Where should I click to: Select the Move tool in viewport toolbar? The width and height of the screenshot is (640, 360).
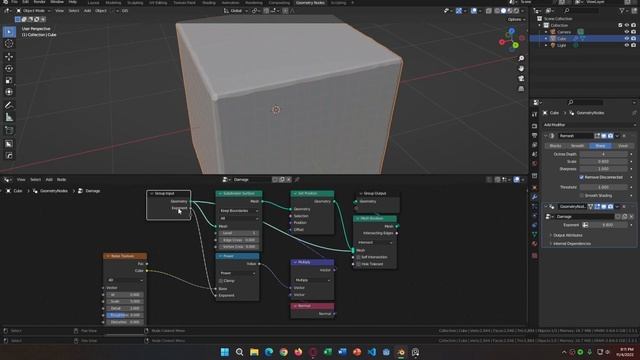(x=9, y=56)
